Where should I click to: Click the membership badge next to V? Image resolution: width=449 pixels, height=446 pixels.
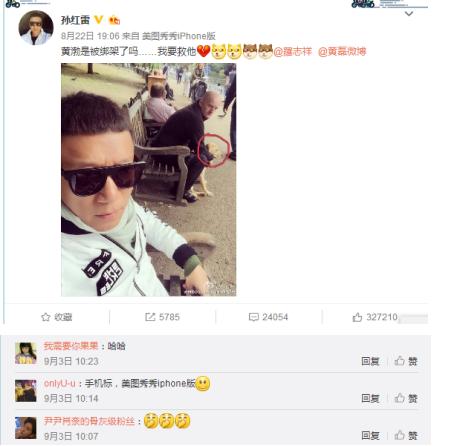114,20
